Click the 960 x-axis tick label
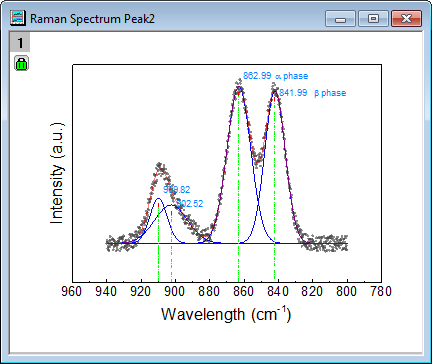Image resolution: width=432 pixels, height=364 pixels. click(72, 292)
